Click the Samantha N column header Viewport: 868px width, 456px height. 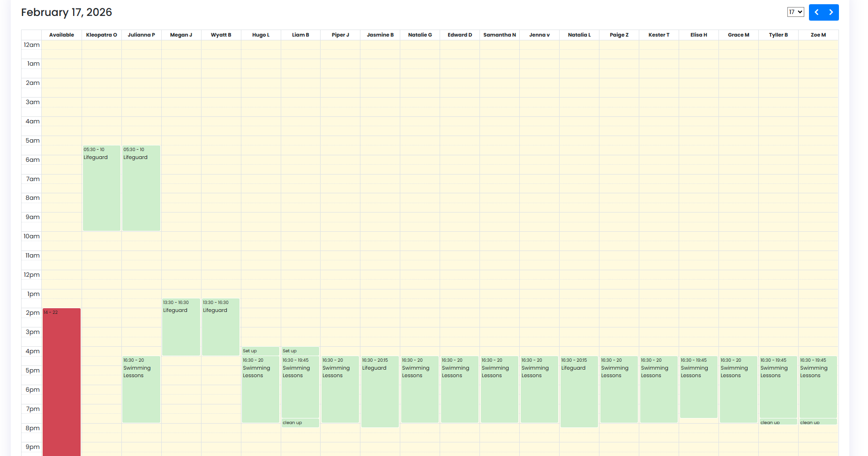click(500, 35)
